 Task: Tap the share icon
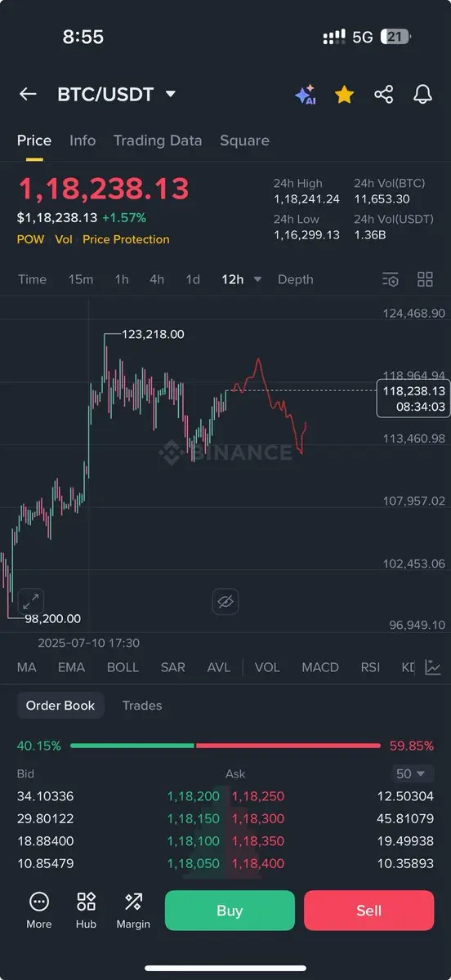click(x=383, y=94)
